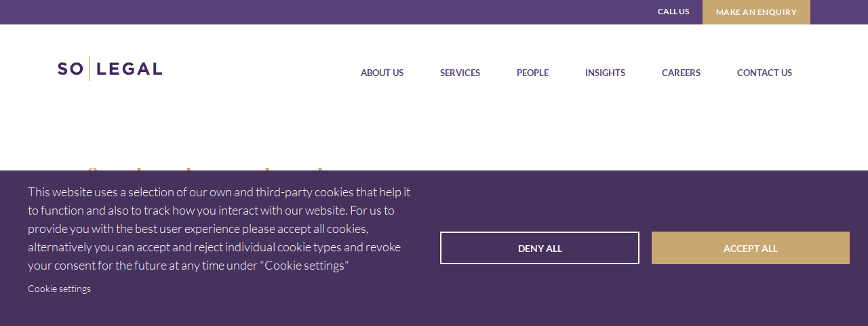Click the "LEGAL" wordmark in the logo
Image resolution: width=868 pixels, height=326 pixels.
pos(130,69)
